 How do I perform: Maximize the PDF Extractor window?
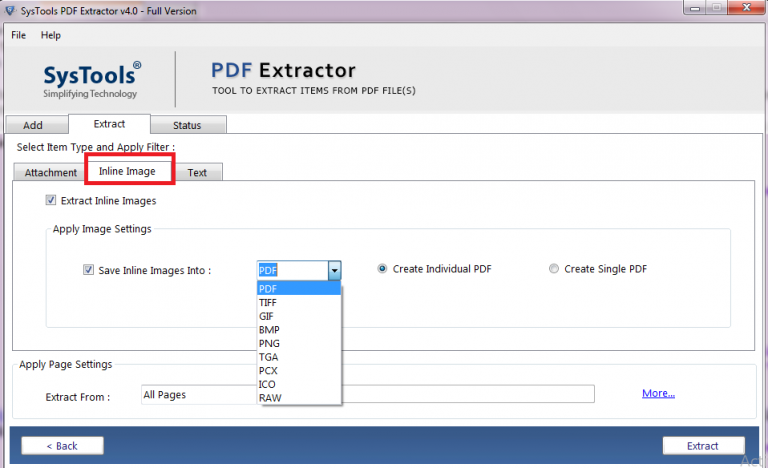[717, 8]
